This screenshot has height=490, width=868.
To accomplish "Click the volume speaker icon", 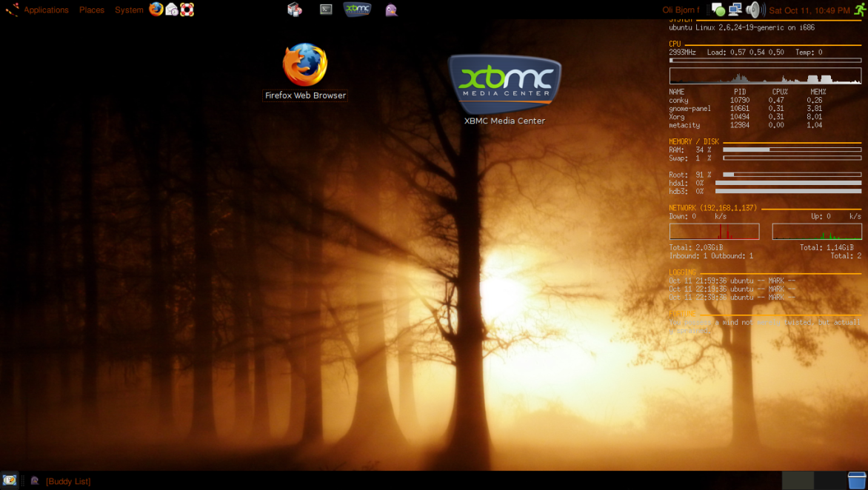I will (x=755, y=10).
